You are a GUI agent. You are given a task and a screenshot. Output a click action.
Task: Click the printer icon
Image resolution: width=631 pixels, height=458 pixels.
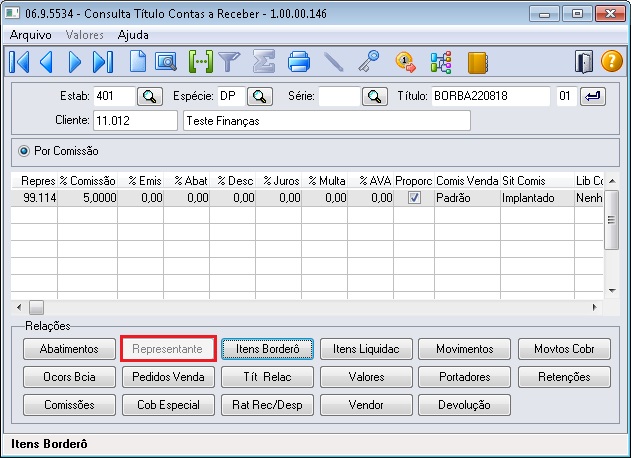pyautogui.click(x=299, y=62)
